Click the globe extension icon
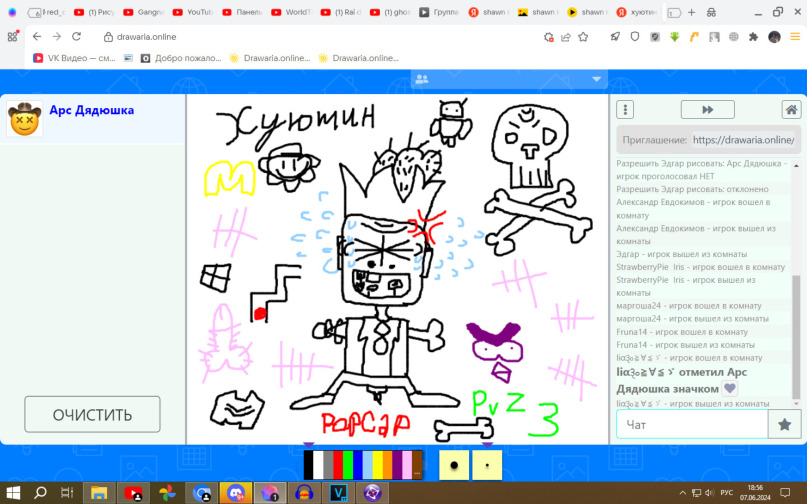Image resolution: width=807 pixels, height=504 pixels. pyautogui.click(x=733, y=37)
